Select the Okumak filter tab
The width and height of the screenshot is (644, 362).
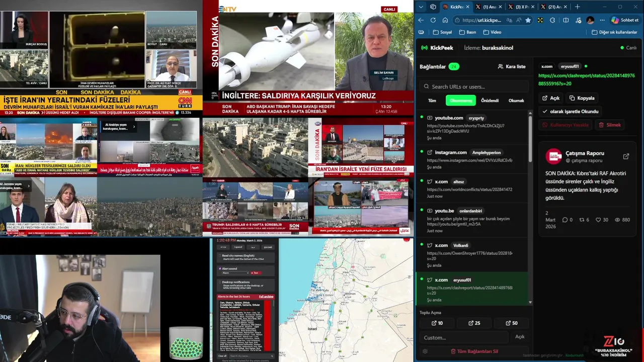(516, 101)
